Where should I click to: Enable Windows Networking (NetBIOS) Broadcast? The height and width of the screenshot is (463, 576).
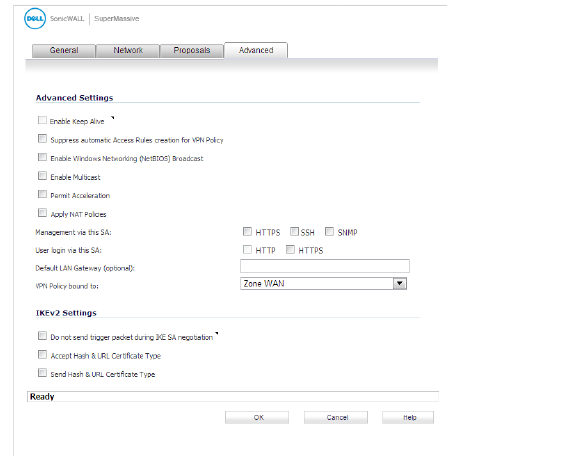pyautogui.click(x=42, y=157)
